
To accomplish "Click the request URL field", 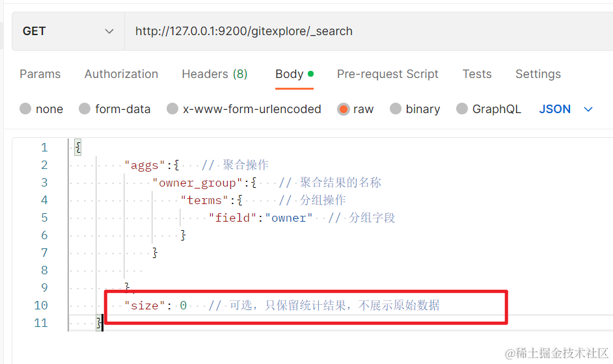I will pos(369,31).
